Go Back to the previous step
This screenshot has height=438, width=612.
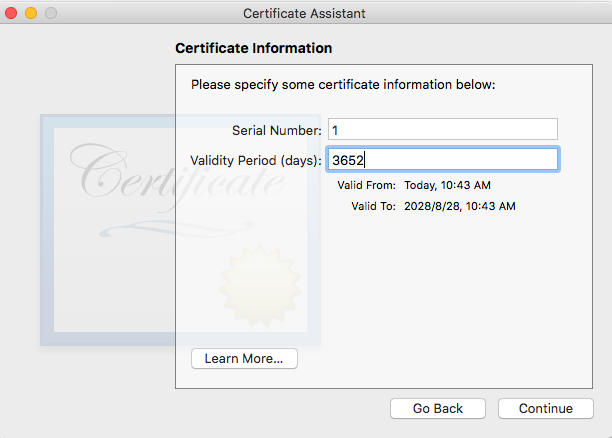(438, 408)
